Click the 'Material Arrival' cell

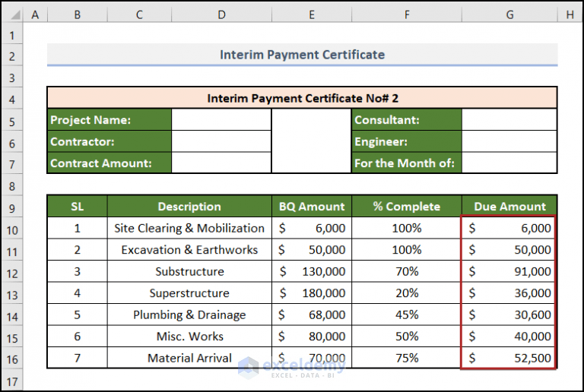189,358
